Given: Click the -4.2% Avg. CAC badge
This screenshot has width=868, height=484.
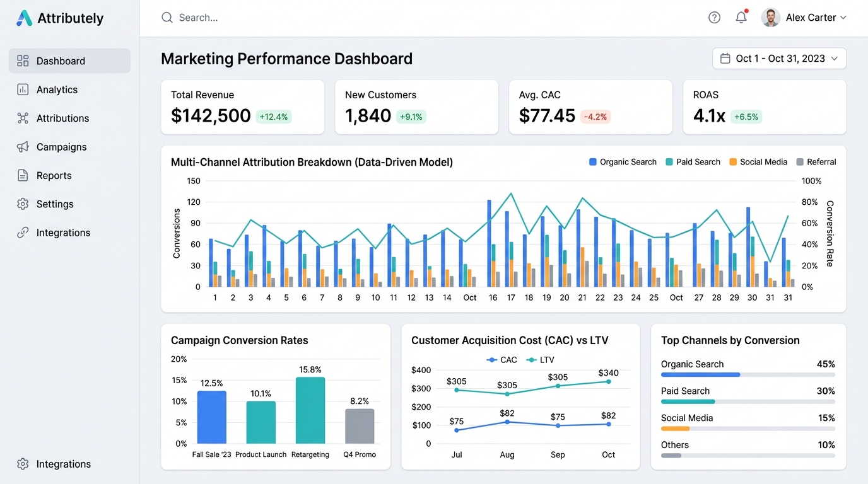Looking at the screenshot, I should click(x=595, y=117).
